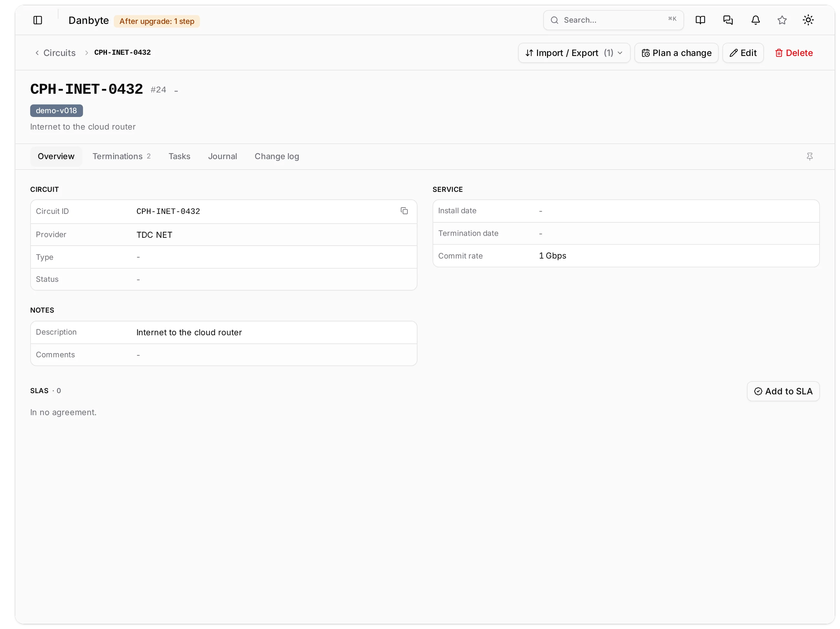The image size is (840, 629).
Task: Open the Journal tab
Action: (x=222, y=156)
